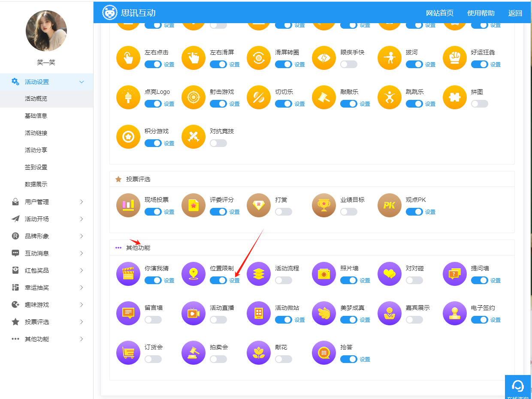This screenshot has height=399, width=532.
Task: Click the 拼图 puzzle piece icon
Action: click(454, 97)
